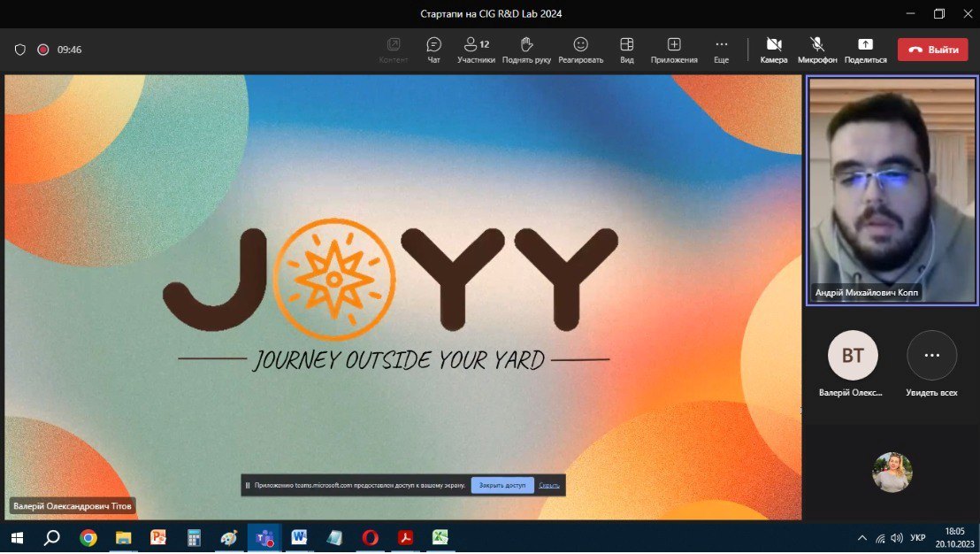
Task: Open Excel from taskbar
Action: (x=440, y=538)
